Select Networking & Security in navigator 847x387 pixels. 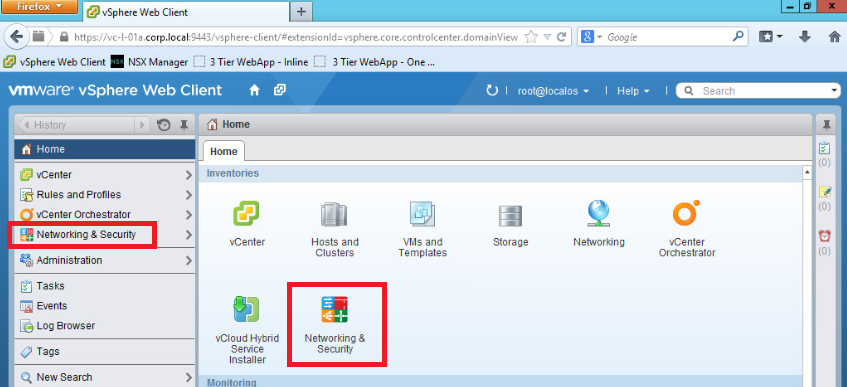[x=105, y=235]
